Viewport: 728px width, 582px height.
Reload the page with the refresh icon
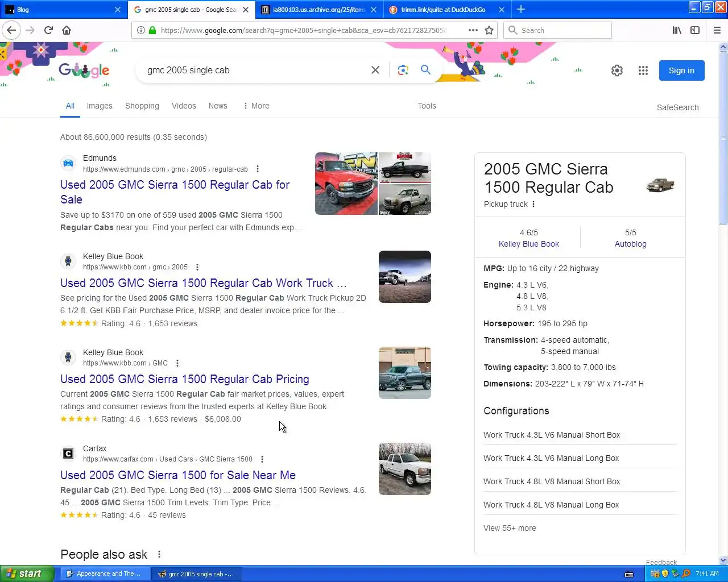[48, 30]
